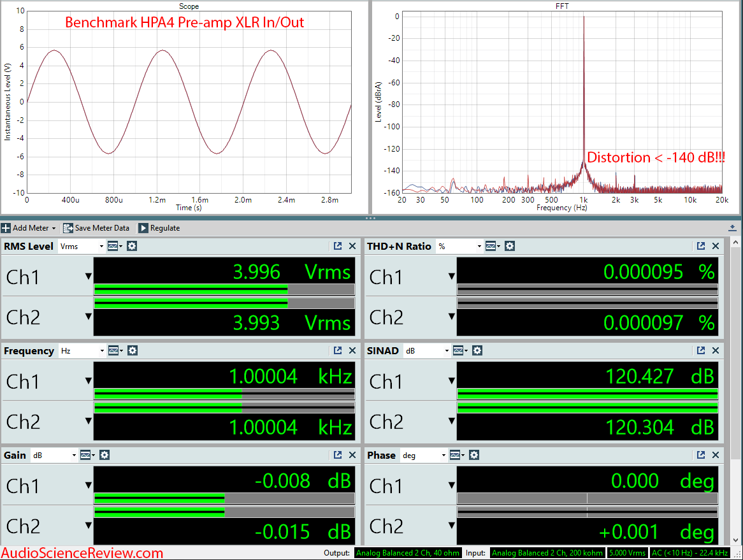Pop out the Frequency meter
This screenshot has height=560, width=743.
[x=337, y=350]
